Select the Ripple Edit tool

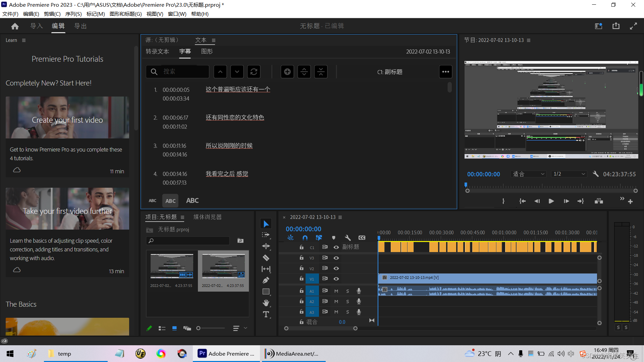pyautogui.click(x=266, y=246)
